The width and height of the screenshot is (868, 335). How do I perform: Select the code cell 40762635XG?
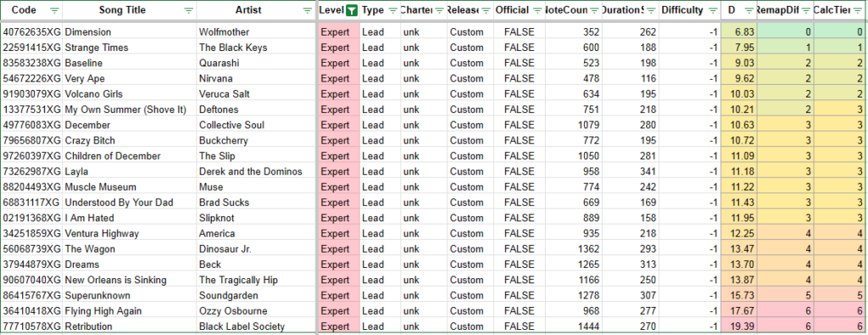31,32
